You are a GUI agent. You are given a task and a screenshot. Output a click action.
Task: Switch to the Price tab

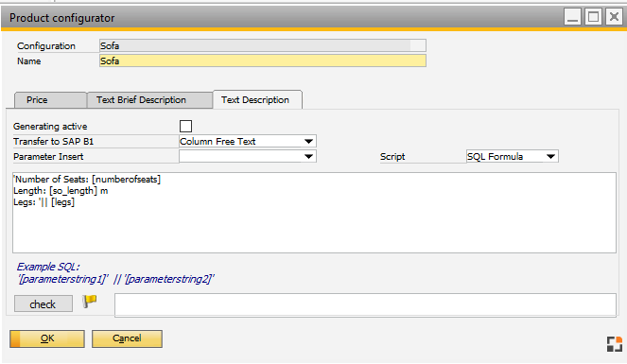[x=50, y=100]
